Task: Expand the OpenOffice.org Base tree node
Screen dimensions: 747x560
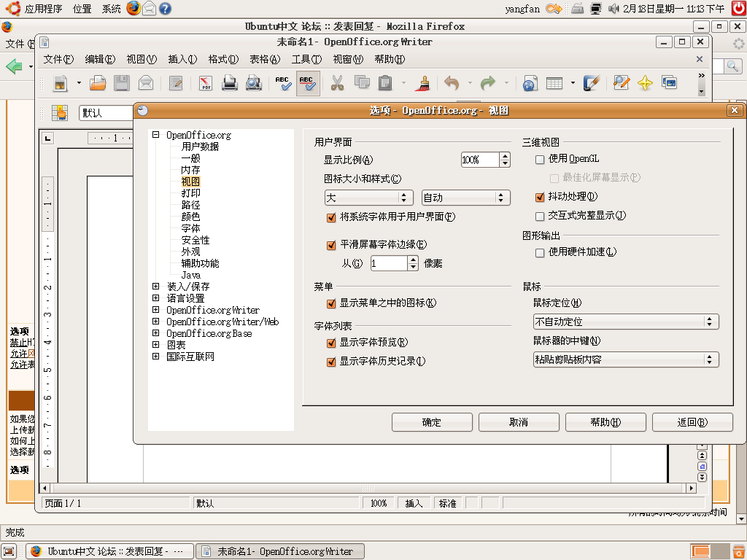Action: click(155, 332)
